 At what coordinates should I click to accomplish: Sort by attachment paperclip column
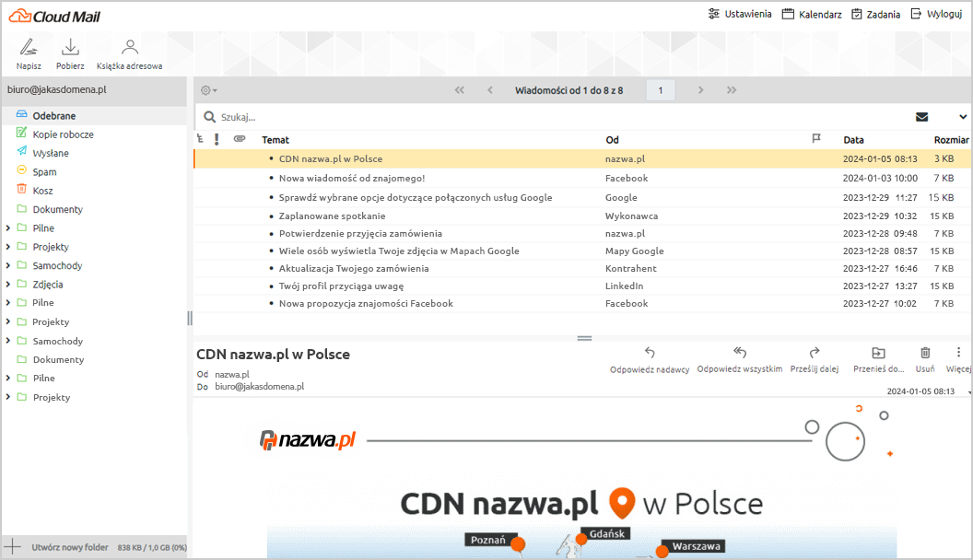click(240, 139)
